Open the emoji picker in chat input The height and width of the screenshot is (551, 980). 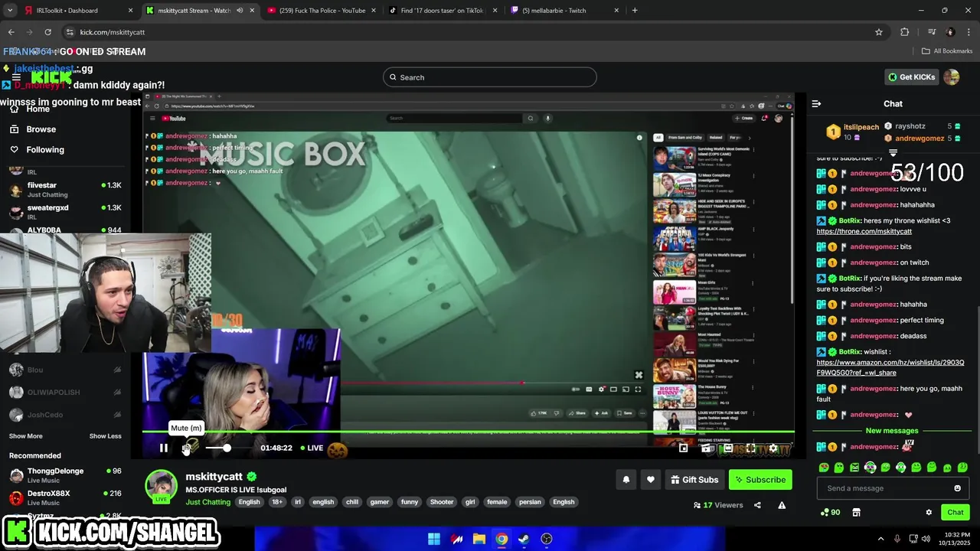pyautogui.click(x=957, y=488)
